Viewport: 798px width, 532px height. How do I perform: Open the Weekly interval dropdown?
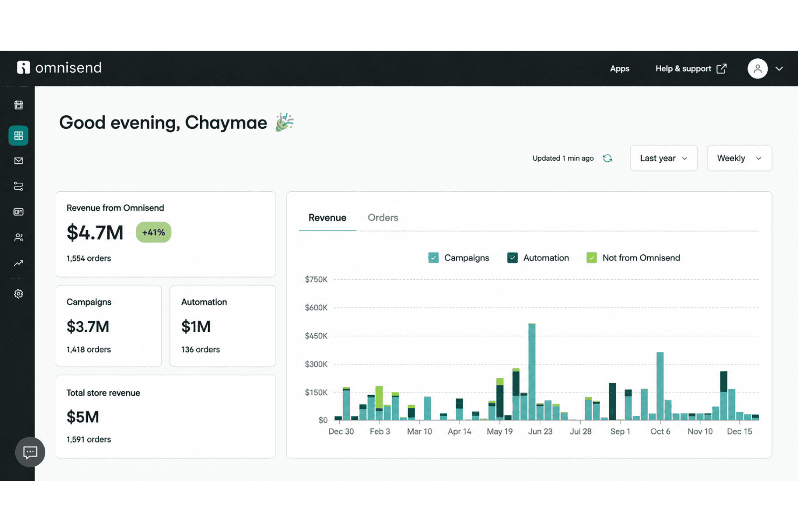pyautogui.click(x=739, y=158)
